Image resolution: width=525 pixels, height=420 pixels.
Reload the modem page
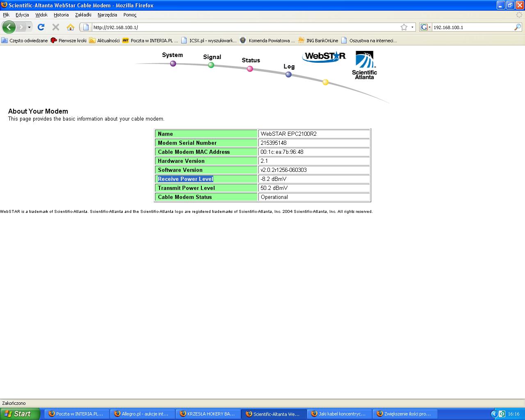(x=41, y=27)
